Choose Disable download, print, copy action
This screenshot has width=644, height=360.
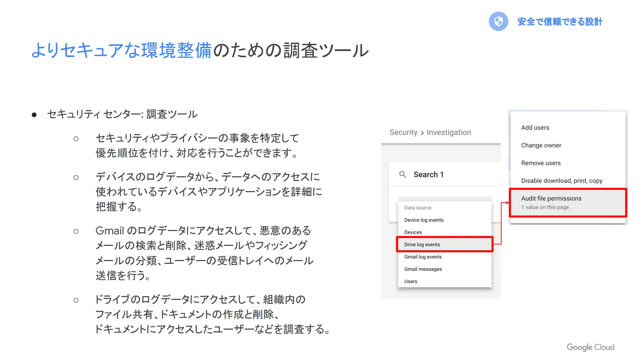(x=568, y=181)
